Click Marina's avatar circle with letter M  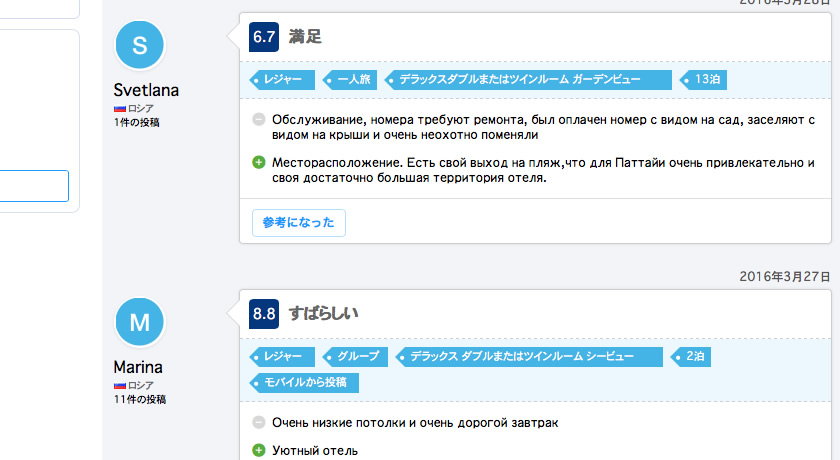[x=139, y=322]
